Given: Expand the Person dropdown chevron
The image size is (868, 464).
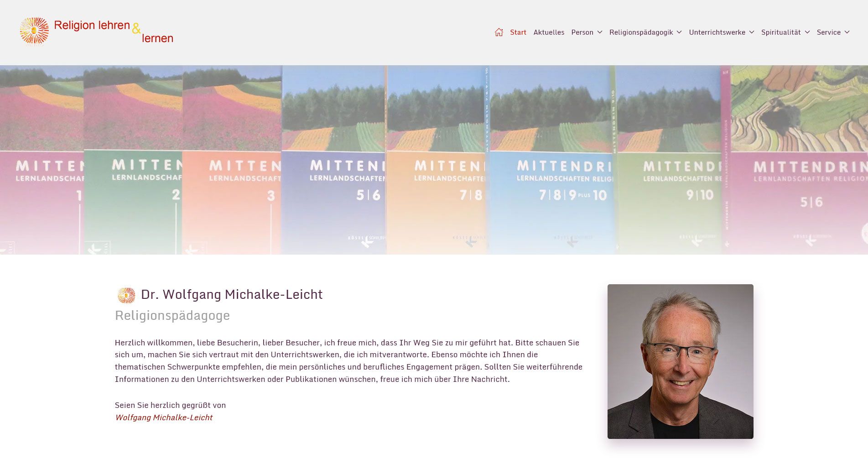Looking at the screenshot, I should coord(600,32).
